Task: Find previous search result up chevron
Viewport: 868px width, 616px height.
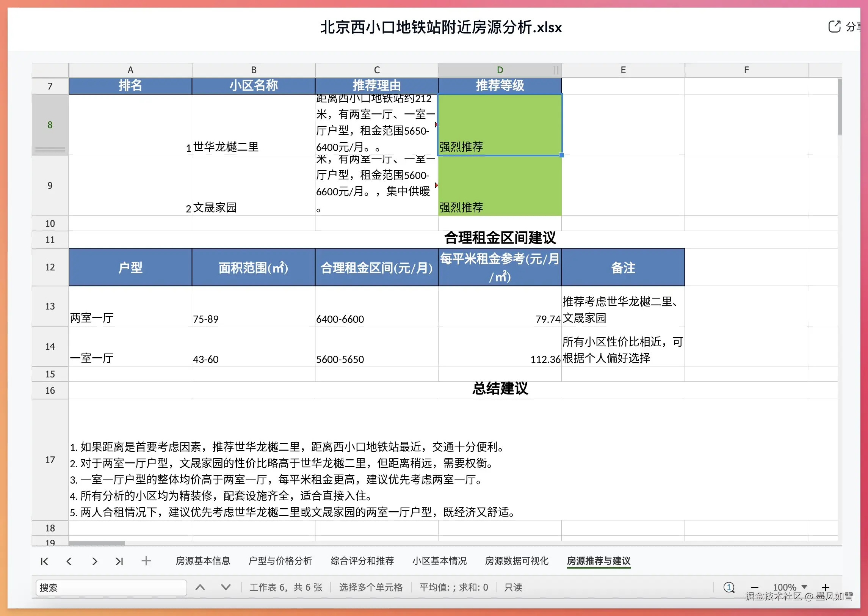Action: click(x=200, y=588)
